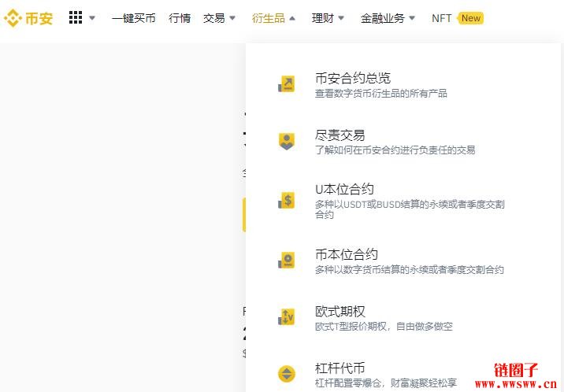Expand the arrow beside the grid icon

[92, 18]
